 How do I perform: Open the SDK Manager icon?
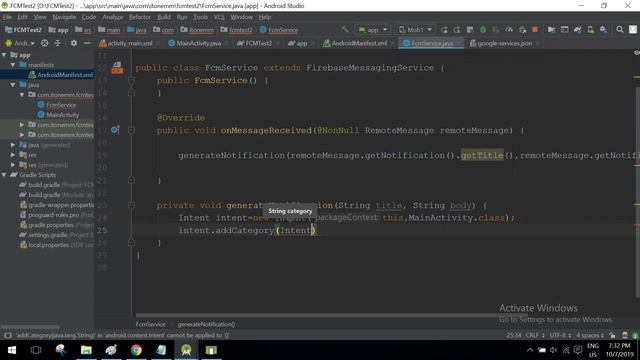[603, 29]
